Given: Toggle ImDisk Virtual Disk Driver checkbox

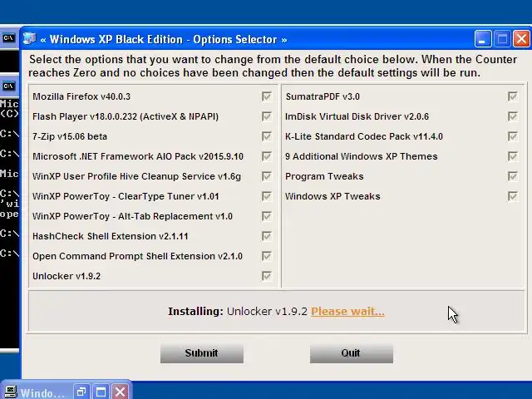Looking at the screenshot, I should pos(513,116).
